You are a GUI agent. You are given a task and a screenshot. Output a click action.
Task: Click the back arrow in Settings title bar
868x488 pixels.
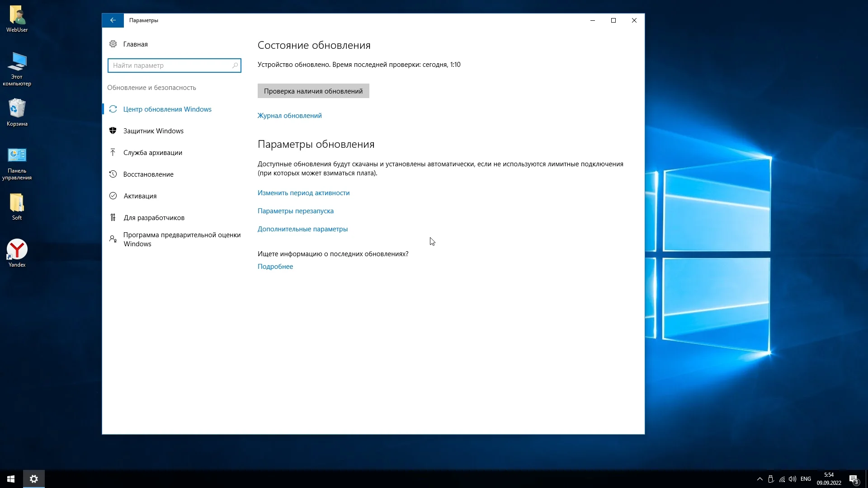click(113, 20)
